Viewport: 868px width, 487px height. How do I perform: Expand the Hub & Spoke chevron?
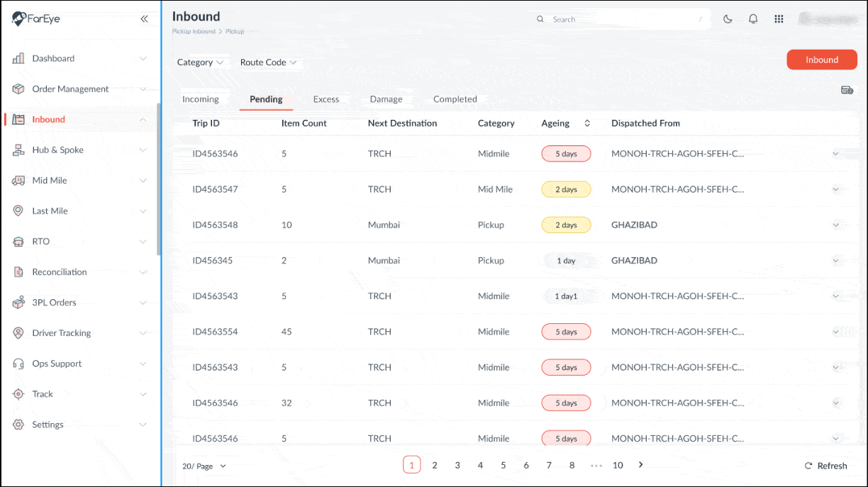click(143, 150)
